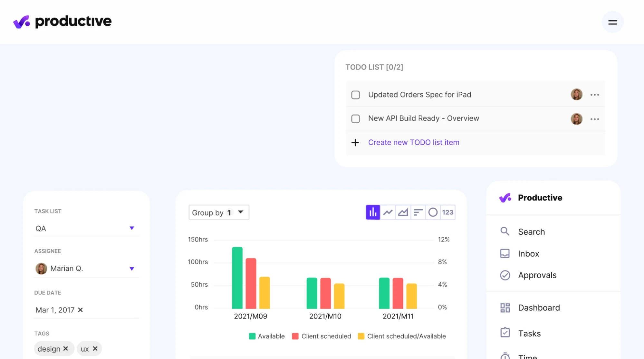The height and width of the screenshot is (359, 644).
Task: Select the filter/sort icon in chart toolbar
Action: click(x=418, y=212)
